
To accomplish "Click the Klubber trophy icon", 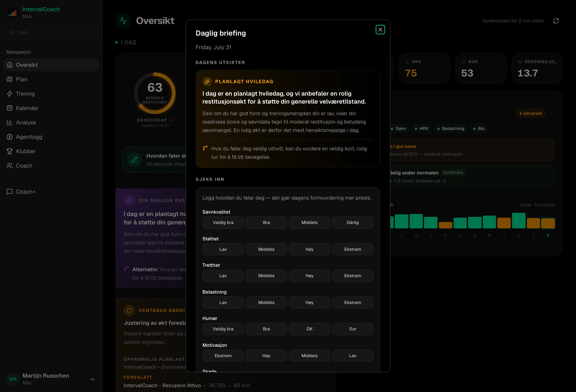I will 10,151.
